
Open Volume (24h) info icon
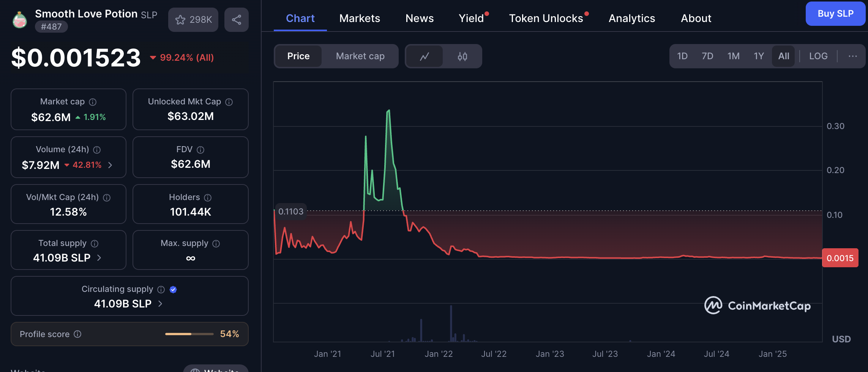click(x=97, y=150)
